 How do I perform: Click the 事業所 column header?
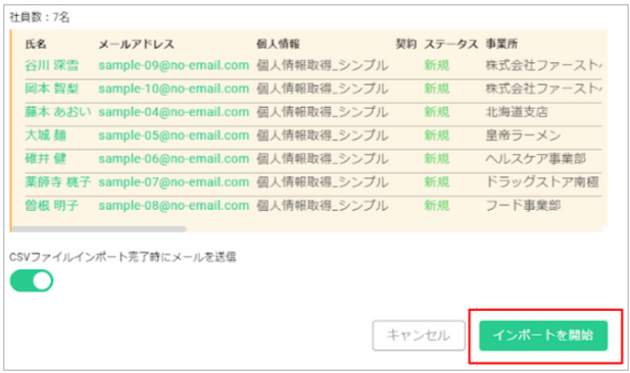click(501, 44)
